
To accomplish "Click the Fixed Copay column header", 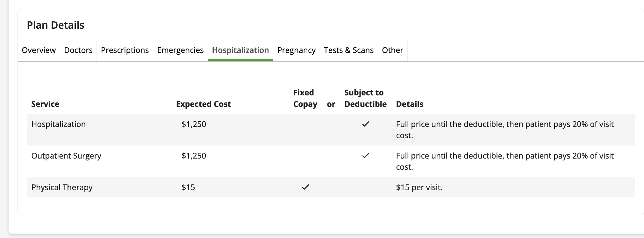I will 305,99.
